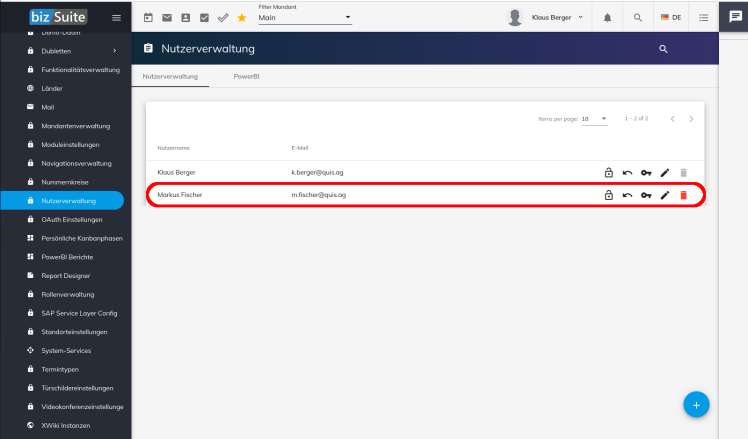Open global search in top bar

[638, 18]
